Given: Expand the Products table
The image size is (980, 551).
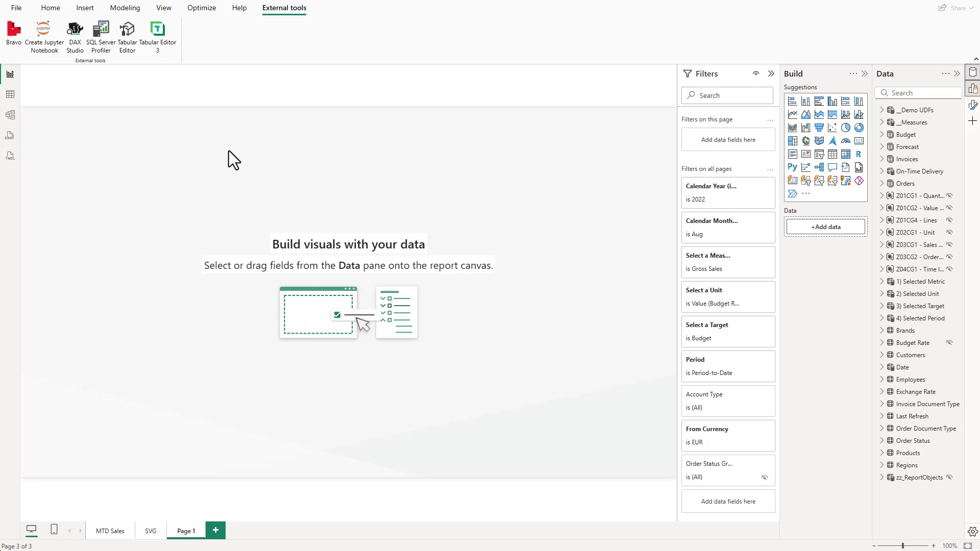Looking at the screenshot, I should [x=881, y=453].
